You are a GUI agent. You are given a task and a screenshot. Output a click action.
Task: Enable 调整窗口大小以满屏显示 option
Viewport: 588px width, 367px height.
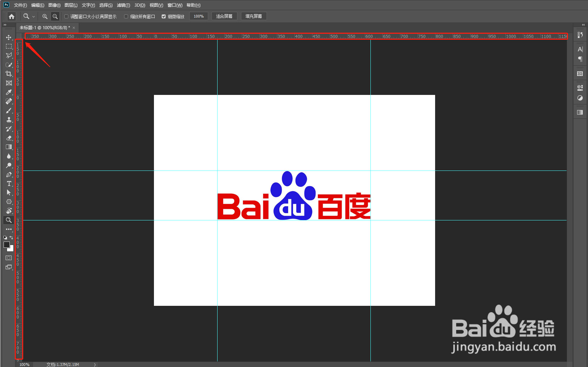click(x=66, y=16)
